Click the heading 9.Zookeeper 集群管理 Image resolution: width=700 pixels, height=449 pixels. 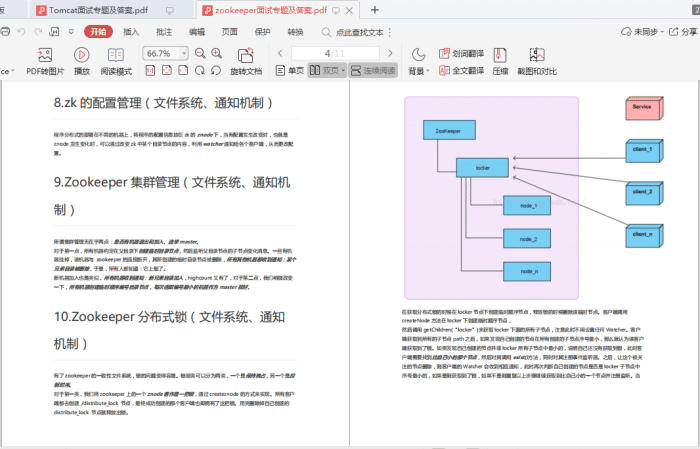[x=172, y=196]
